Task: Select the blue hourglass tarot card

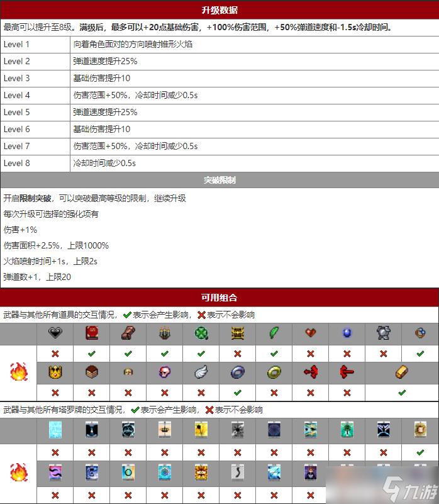Action: click(x=92, y=473)
